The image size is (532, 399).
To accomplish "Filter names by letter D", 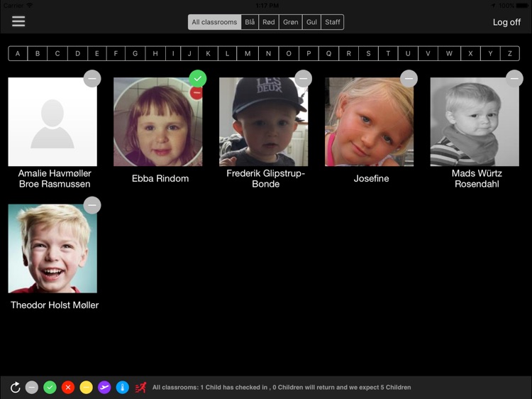I will 78,54.
